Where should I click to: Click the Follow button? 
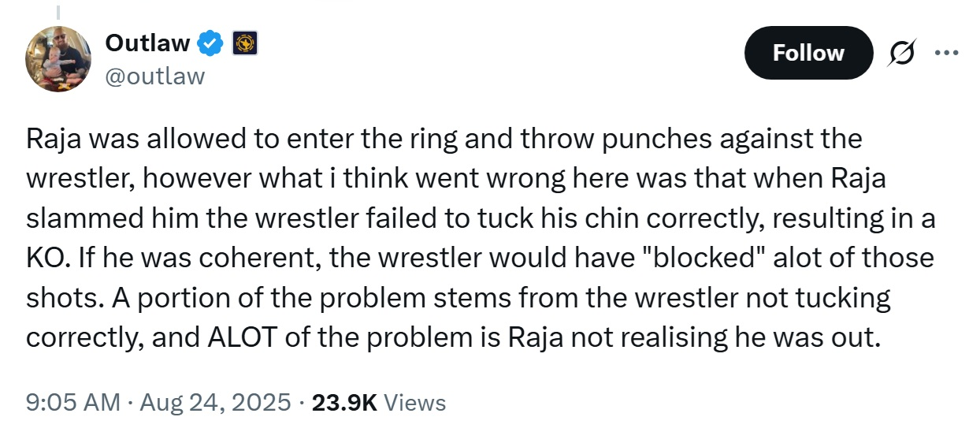tap(808, 53)
